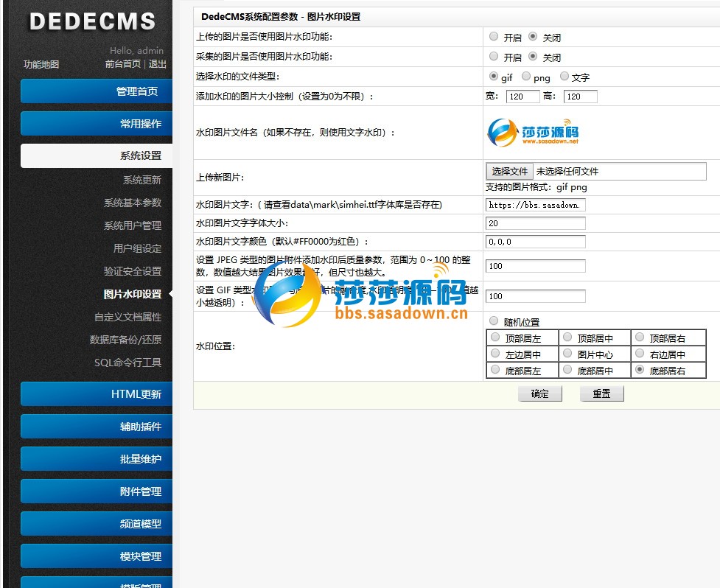Click the JPEG quality parameter field

(536, 266)
